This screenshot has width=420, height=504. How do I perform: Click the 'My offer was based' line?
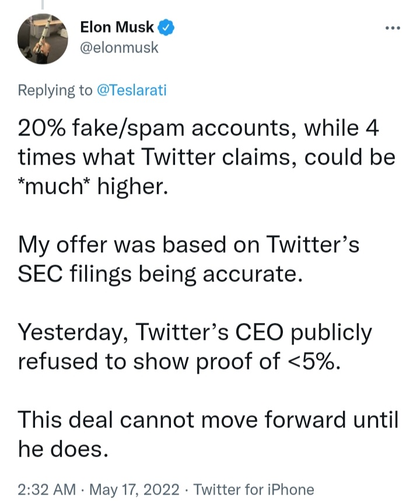point(188,245)
